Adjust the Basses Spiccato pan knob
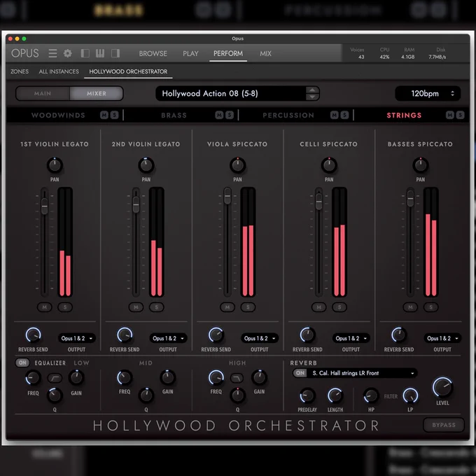Image resolution: width=476 pixels, height=476 pixels. (421, 165)
